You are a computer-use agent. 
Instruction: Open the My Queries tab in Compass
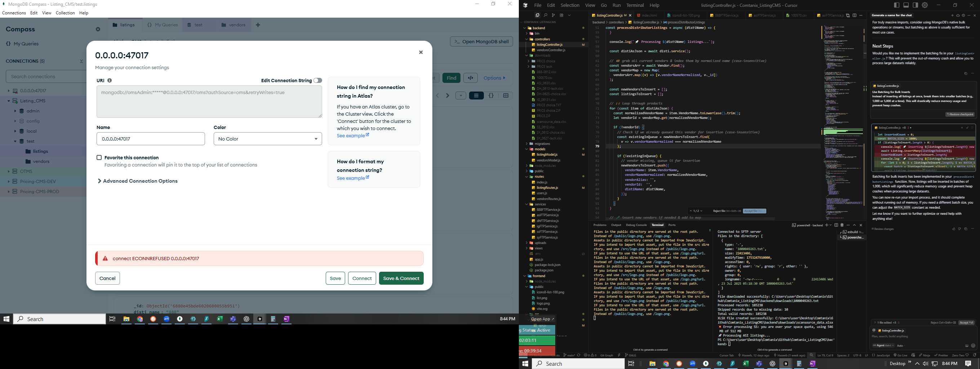pyautogui.click(x=162, y=25)
